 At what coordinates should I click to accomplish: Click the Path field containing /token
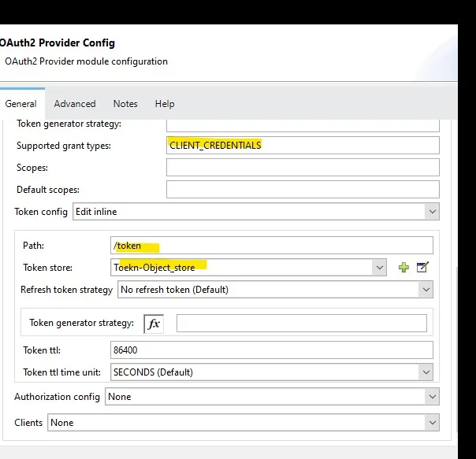272,246
